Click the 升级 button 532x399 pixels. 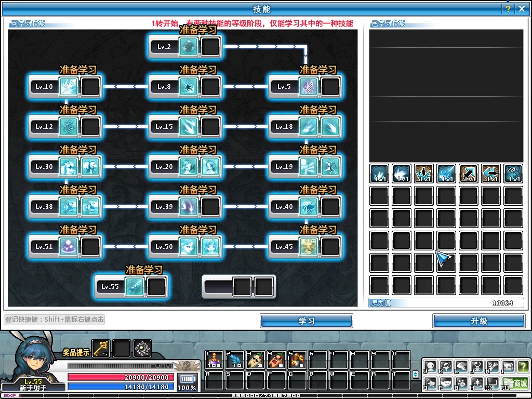point(478,321)
